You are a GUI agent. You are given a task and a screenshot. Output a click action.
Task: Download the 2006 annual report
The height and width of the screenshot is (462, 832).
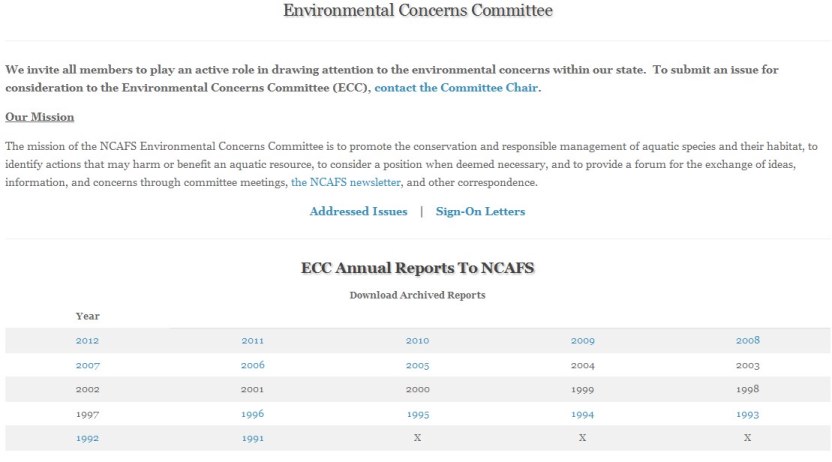tap(253, 365)
